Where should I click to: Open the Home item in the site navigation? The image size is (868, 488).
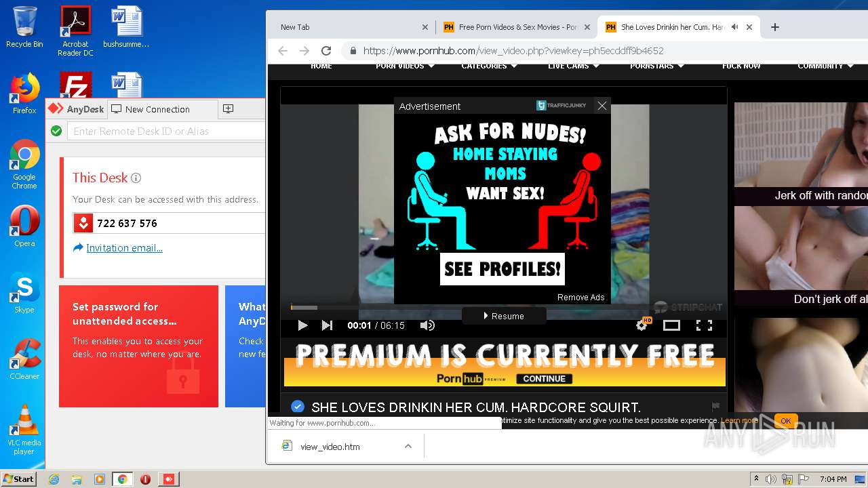[321, 66]
